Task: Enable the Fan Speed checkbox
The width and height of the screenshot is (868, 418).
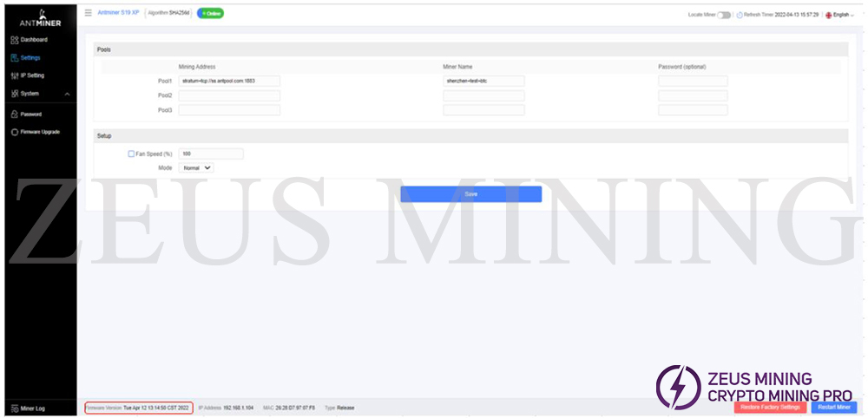Action: pos(131,153)
